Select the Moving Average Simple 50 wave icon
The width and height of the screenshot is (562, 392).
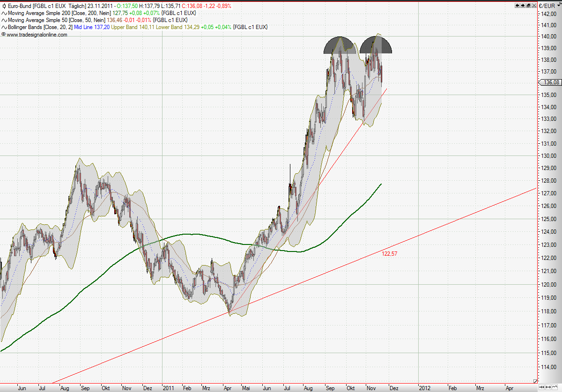4,20
